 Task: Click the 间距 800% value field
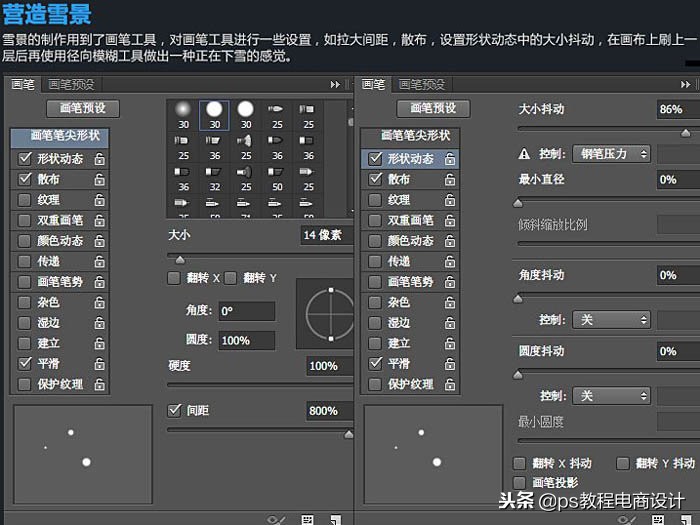tap(329, 411)
